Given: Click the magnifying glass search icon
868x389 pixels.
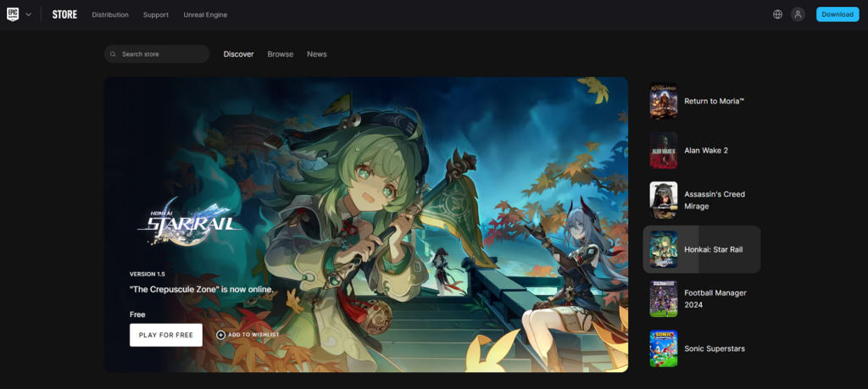Looking at the screenshot, I should (113, 54).
